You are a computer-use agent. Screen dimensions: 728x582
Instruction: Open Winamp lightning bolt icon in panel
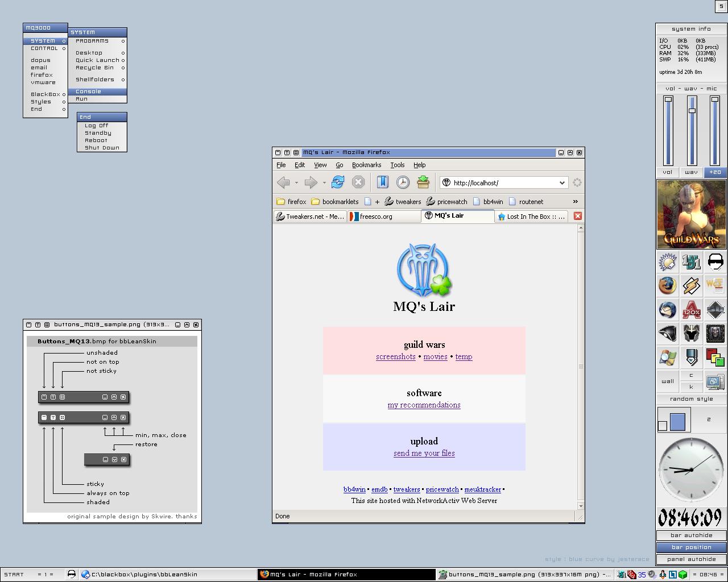(x=692, y=285)
